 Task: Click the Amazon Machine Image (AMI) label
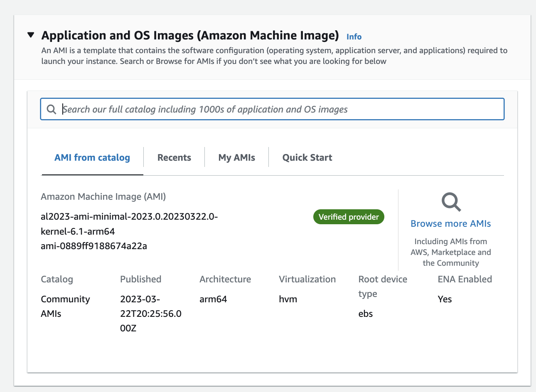pos(103,196)
